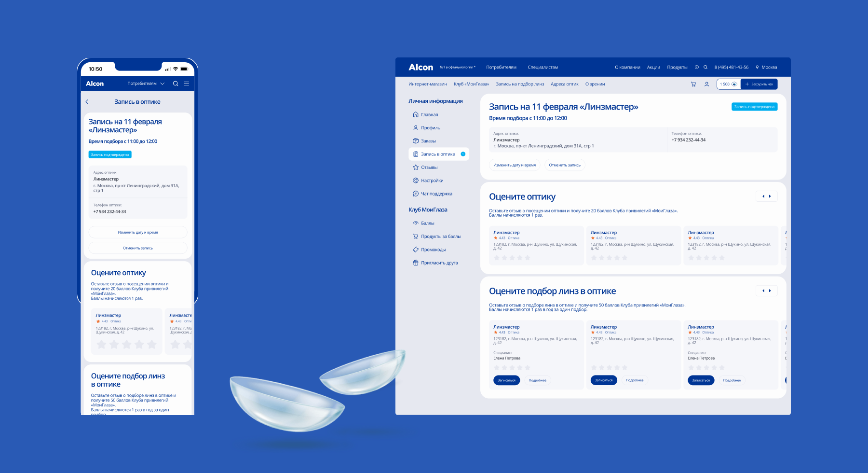Go to Адреса оптик tab

pos(565,84)
